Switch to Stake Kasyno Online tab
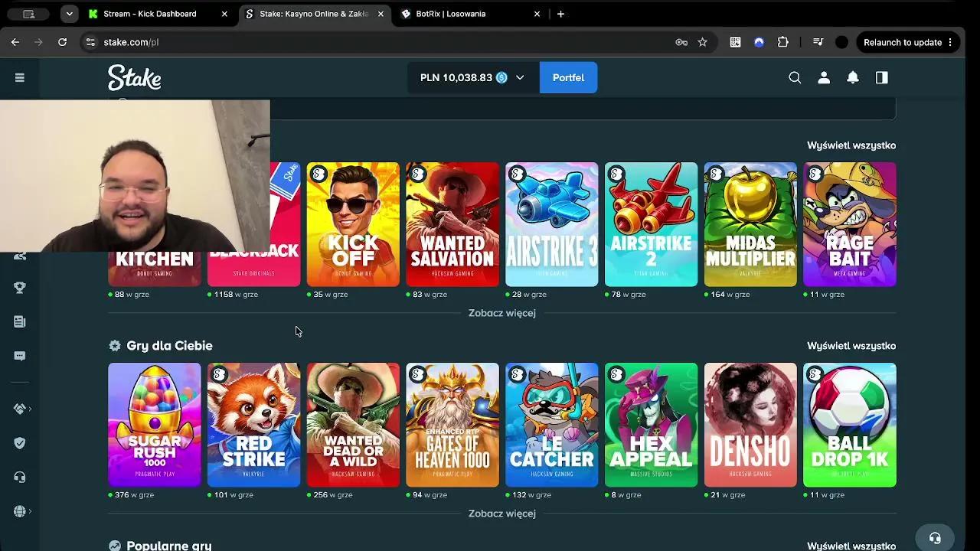The height and width of the screenshot is (551, 980). (314, 14)
